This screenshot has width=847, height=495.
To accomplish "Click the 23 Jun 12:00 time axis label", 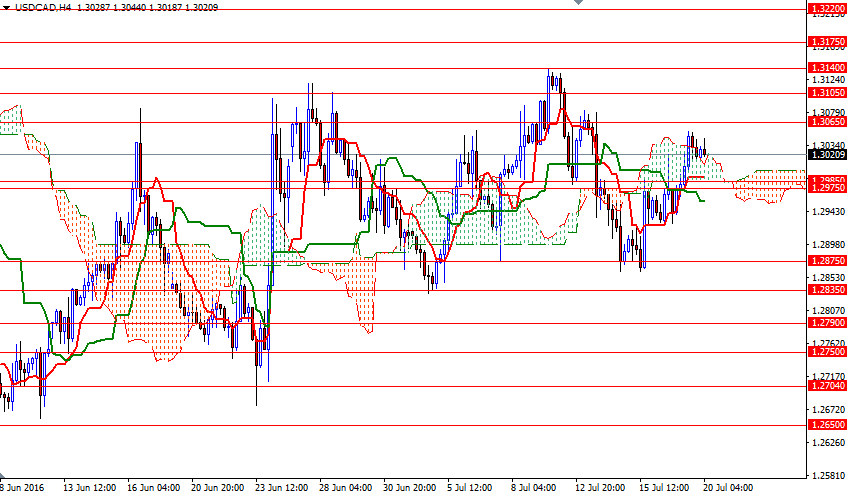I will tap(281, 488).
